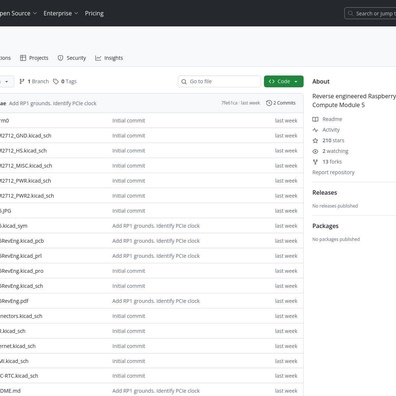Open the Releases heading link
This screenshot has height=396, width=396.
point(325,193)
